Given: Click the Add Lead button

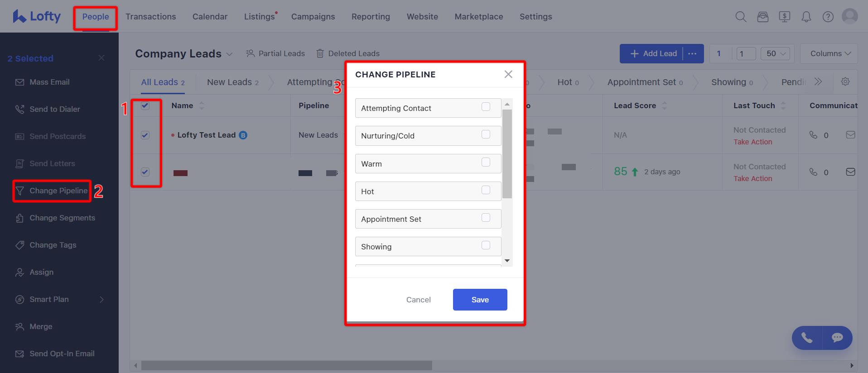Looking at the screenshot, I should coord(652,53).
